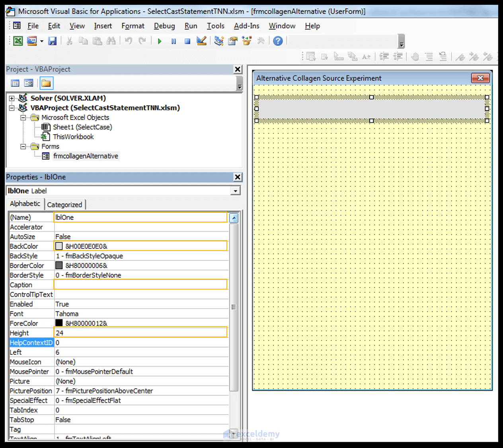Screen dimensions: 503x448
Task: Open the Debug menu
Action: click(x=164, y=26)
